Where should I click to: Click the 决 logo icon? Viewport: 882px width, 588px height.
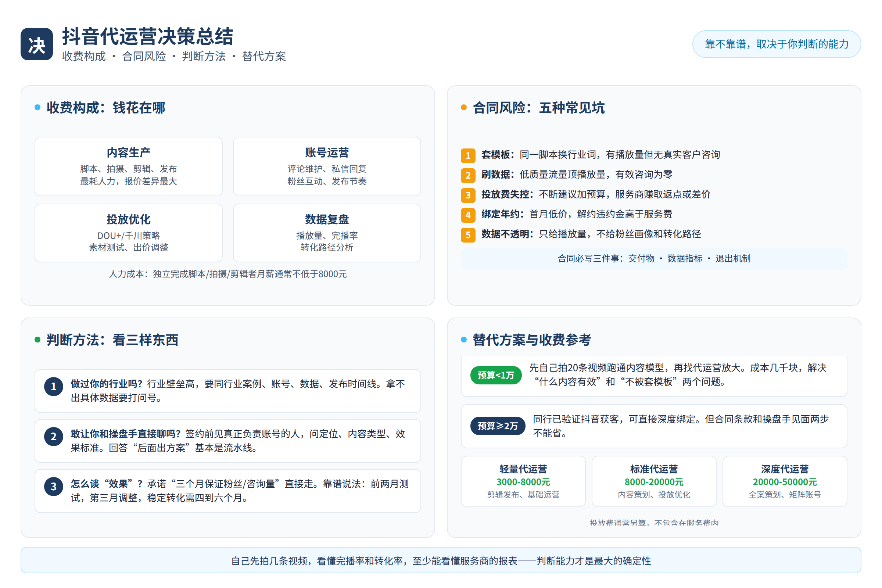click(x=37, y=44)
